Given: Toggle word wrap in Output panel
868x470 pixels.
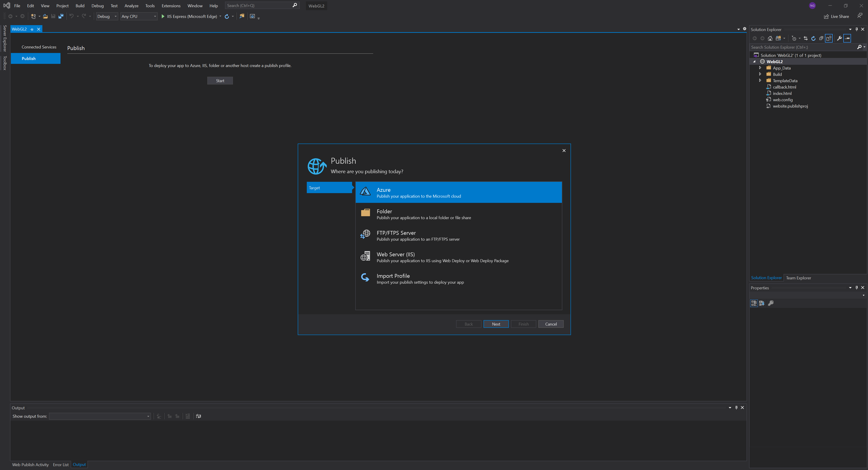Looking at the screenshot, I should point(198,416).
